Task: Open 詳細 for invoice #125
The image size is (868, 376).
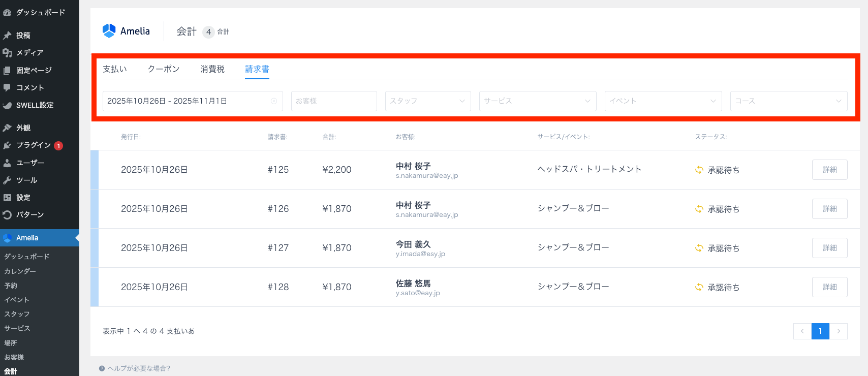Action: pos(829,170)
